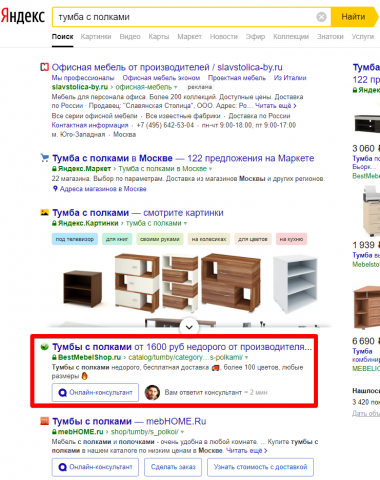This screenshot has width=380, height=480.
Task: Click the mebHOME.ru green url
Action: click(x=81, y=432)
